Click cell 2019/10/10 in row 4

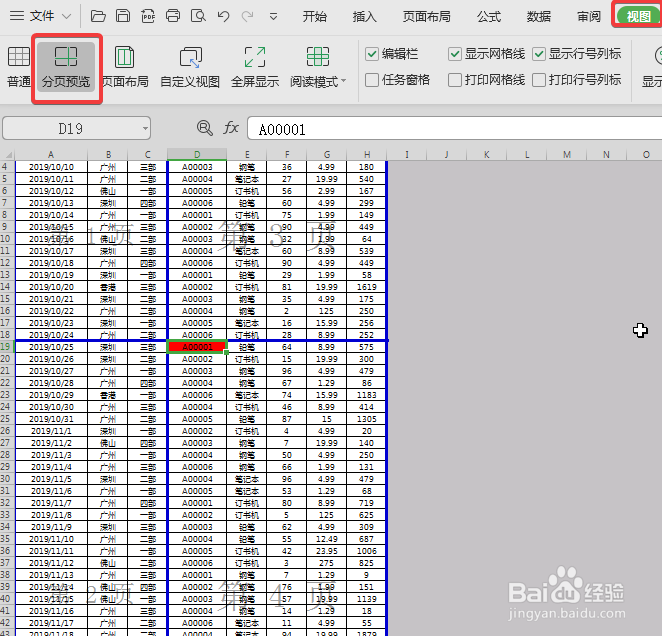(51, 167)
